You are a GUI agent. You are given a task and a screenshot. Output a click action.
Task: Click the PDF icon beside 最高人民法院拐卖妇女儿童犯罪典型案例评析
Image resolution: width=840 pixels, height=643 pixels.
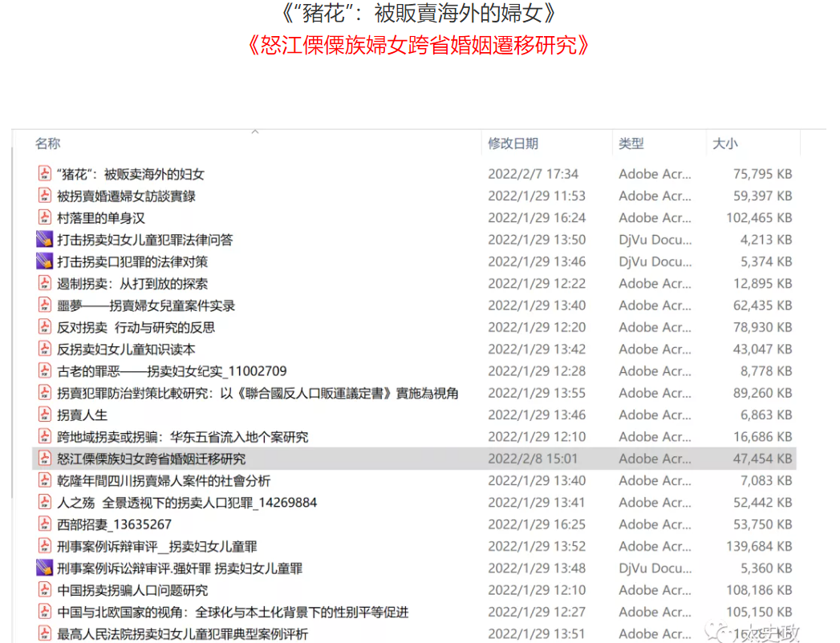(x=44, y=633)
